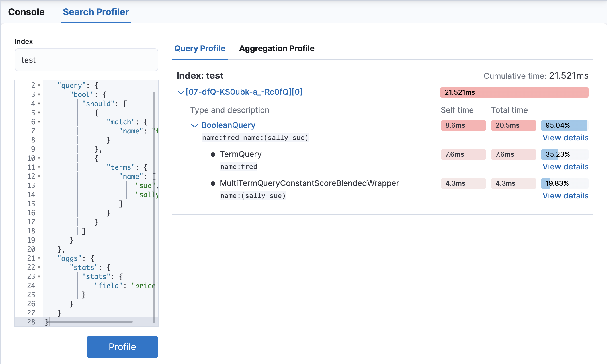Fold the "query" block on line 2
The width and height of the screenshot is (607, 364).
39,85
